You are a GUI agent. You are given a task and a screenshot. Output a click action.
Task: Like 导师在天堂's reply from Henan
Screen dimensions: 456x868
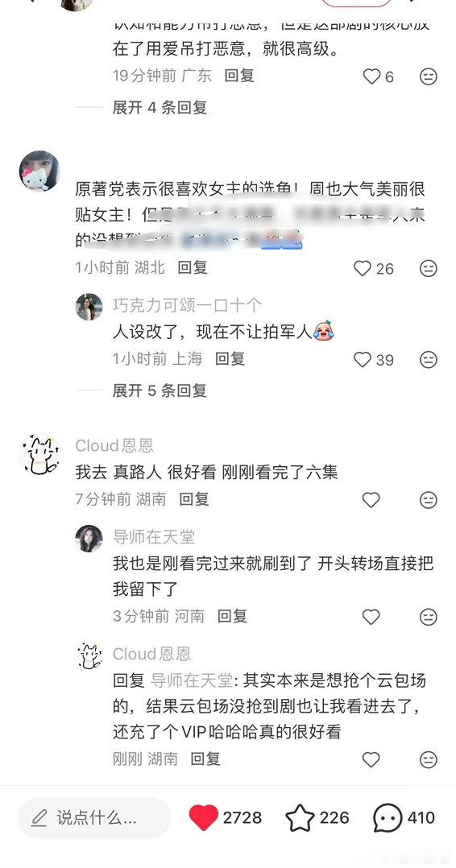(x=371, y=617)
